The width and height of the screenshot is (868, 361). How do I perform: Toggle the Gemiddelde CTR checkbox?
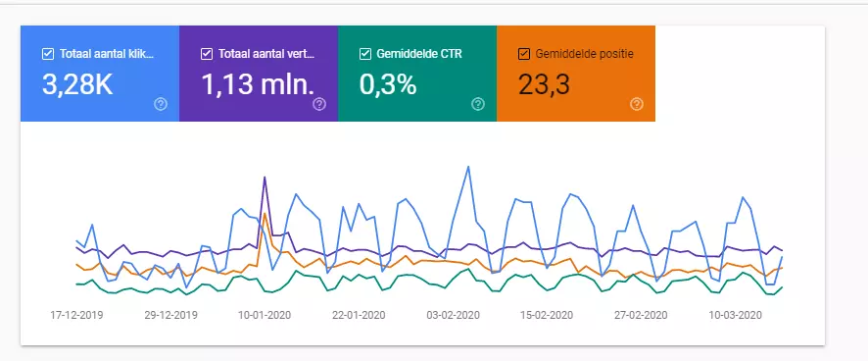tap(364, 54)
